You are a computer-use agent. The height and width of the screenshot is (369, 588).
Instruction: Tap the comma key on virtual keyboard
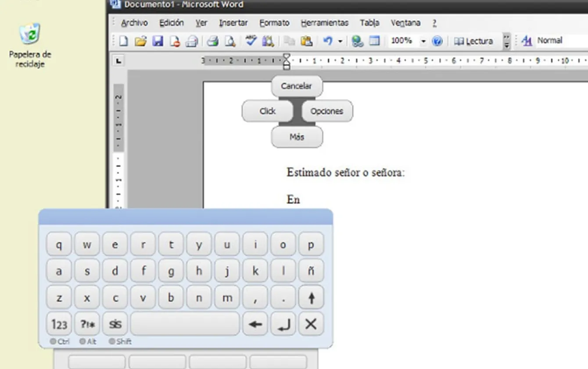255,297
